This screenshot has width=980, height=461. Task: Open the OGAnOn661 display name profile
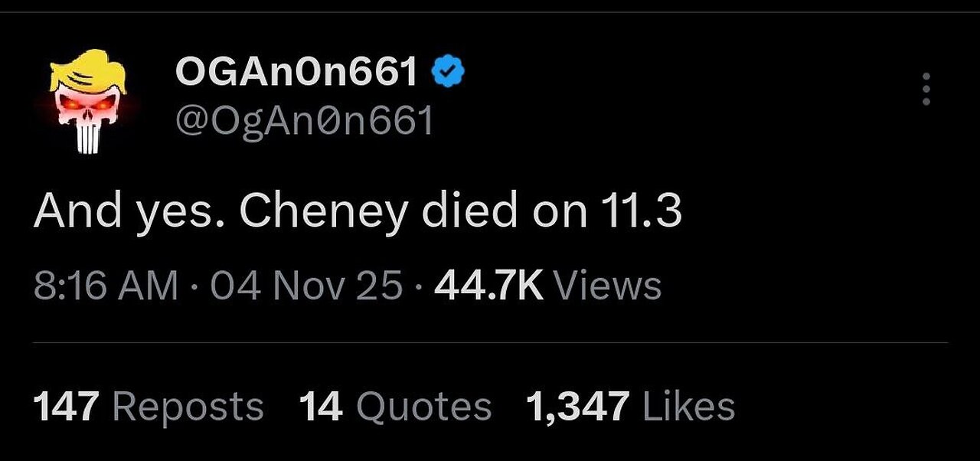point(297,73)
